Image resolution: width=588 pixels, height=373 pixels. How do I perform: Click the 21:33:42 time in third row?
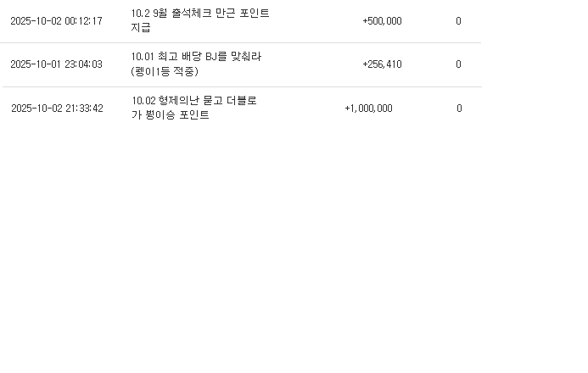coord(84,109)
